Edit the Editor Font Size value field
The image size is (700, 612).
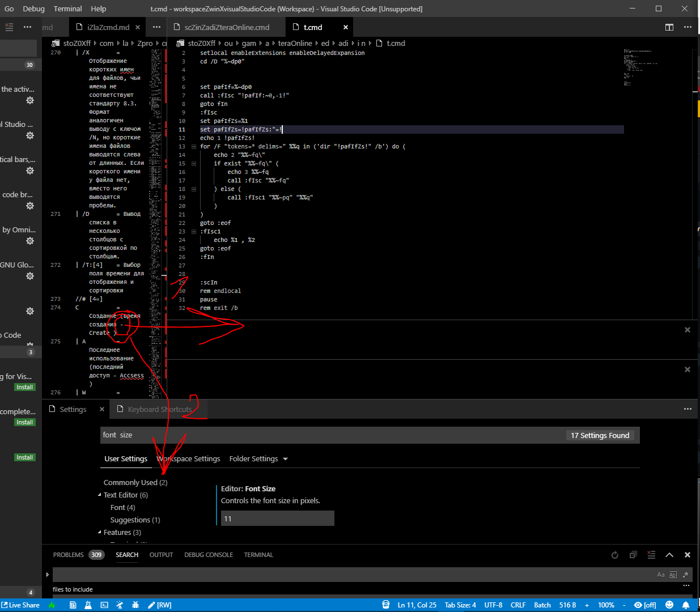pyautogui.click(x=277, y=518)
